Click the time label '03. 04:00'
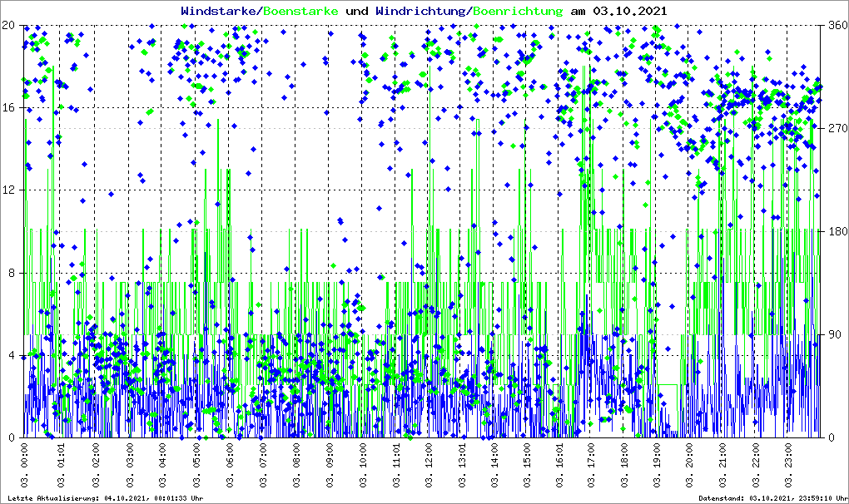The width and height of the screenshot is (849, 504). coord(163,466)
